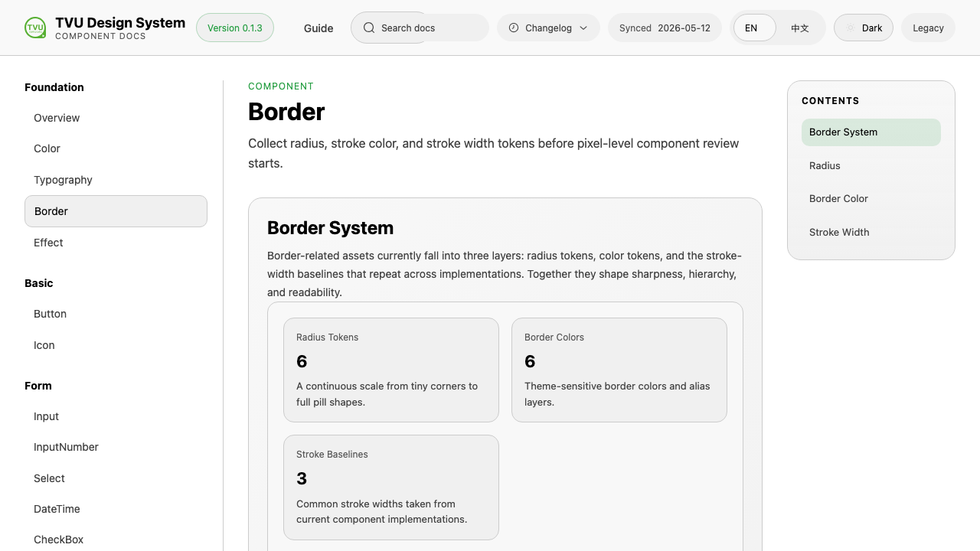This screenshot has height=551, width=980.
Task: Click the TVU logo icon
Action: coord(35,28)
